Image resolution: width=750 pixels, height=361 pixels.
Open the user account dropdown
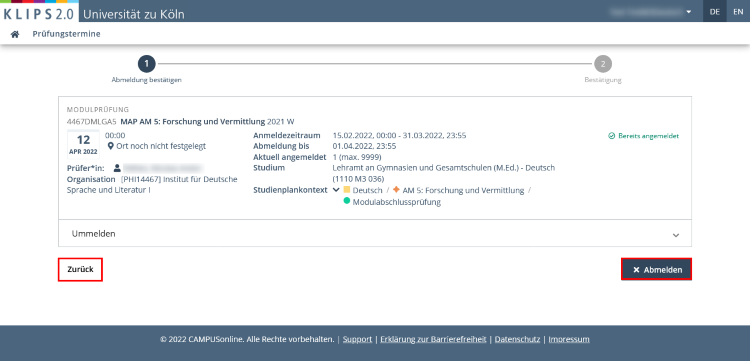651,12
